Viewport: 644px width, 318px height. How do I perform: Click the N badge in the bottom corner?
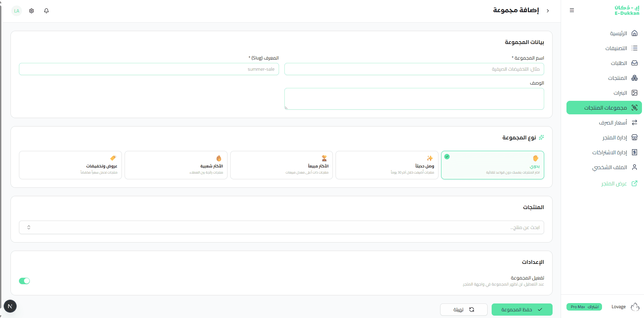(10, 306)
